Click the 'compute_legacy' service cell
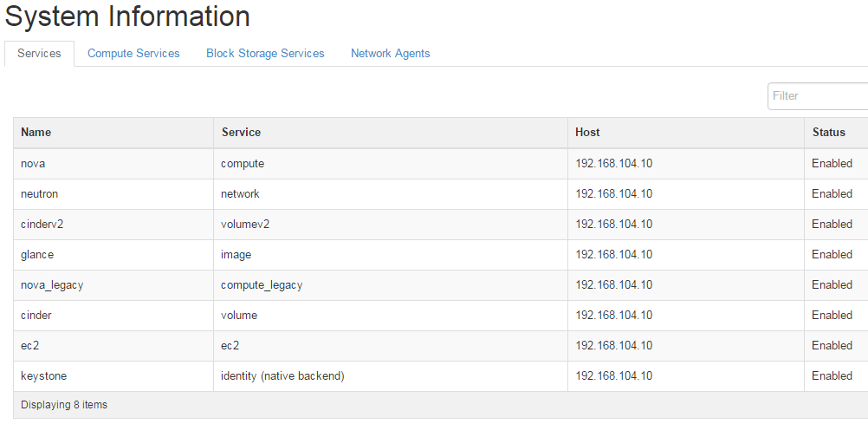 (391, 285)
